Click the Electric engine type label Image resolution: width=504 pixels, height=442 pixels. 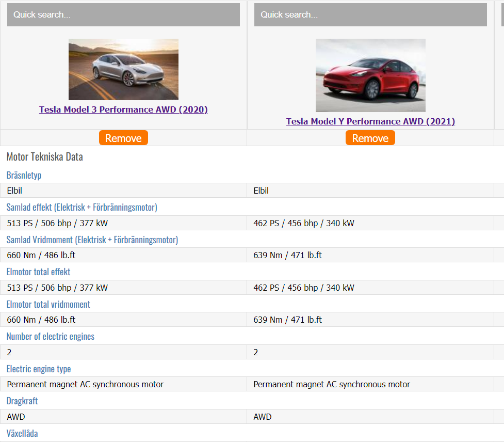[39, 369]
